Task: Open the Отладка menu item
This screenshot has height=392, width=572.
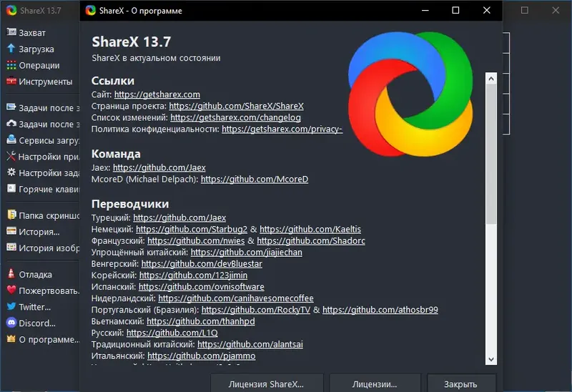Action: click(x=35, y=274)
